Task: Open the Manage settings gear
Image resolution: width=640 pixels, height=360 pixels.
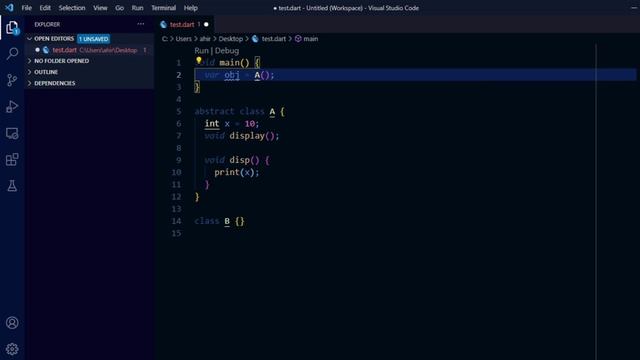Action: (x=12, y=349)
